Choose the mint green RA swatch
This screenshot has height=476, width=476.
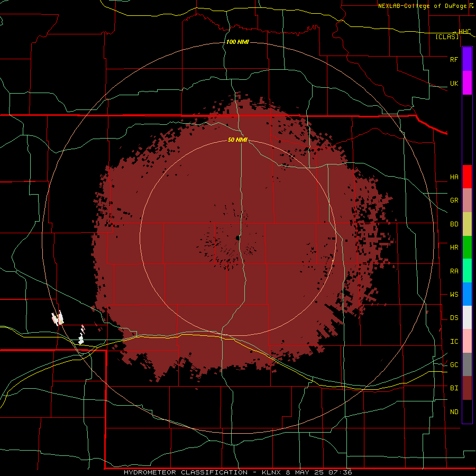[467, 271]
